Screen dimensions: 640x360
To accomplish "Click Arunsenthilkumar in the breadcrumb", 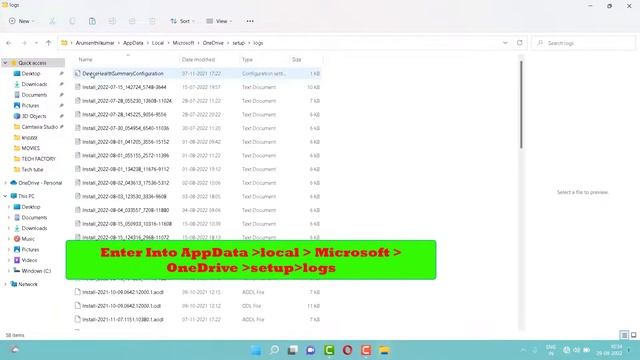I will click(x=95, y=43).
